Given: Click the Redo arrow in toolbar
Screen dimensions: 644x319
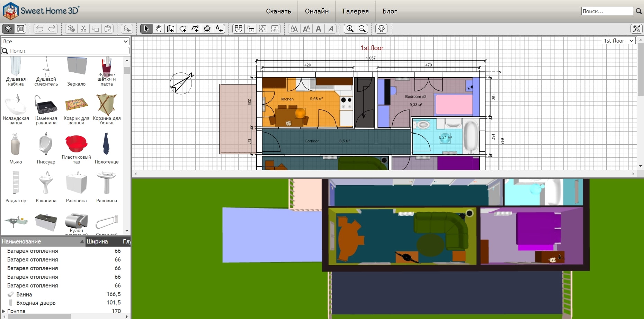Looking at the screenshot, I should [52, 29].
